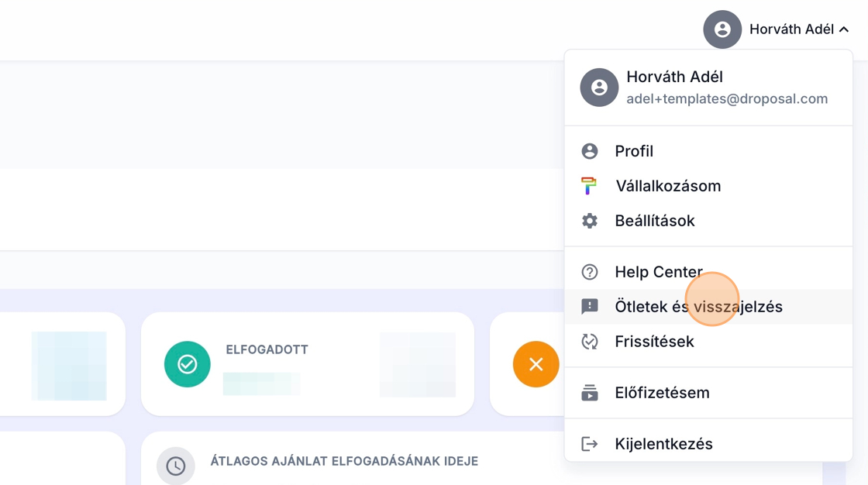
Task: Click the Beállítások gear icon
Action: coord(590,221)
